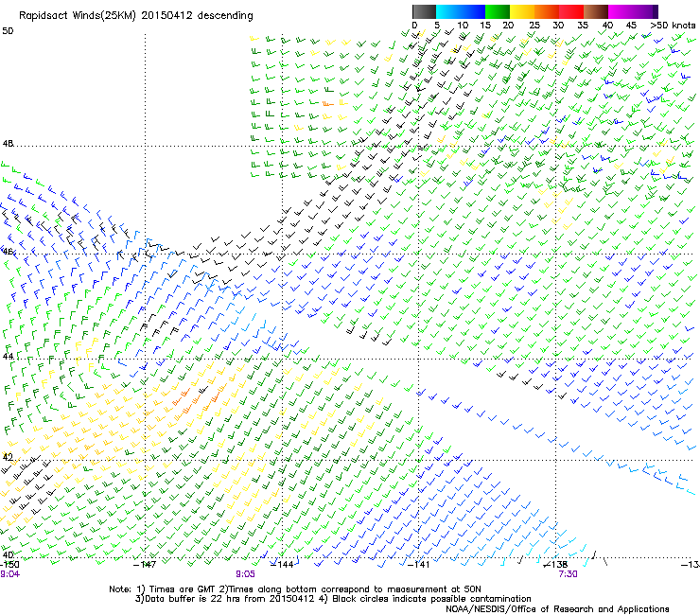Click the longitude label '-141'
Screen dimensions: 700x615
coord(419,565)
